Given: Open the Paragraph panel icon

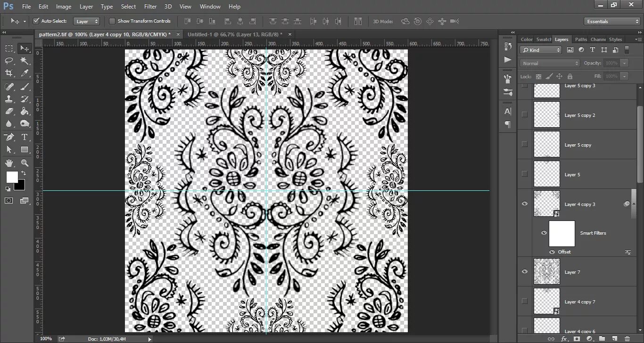Looking at the screenshot, I should [x=508, y=124].
